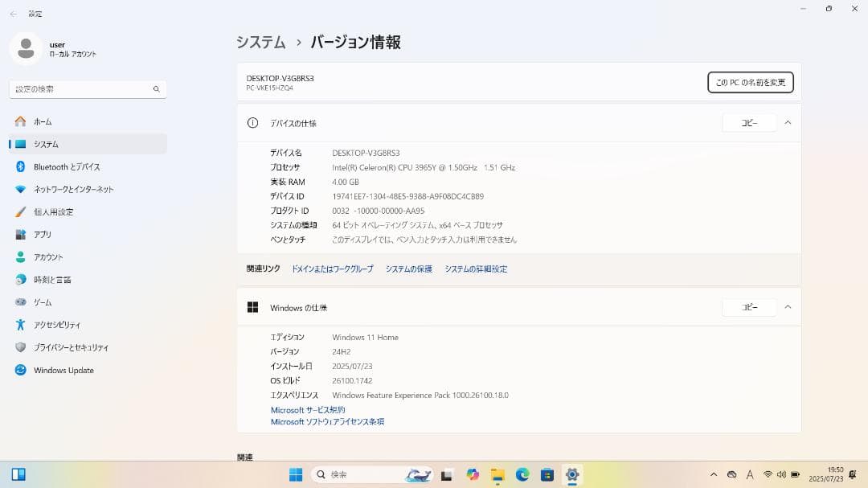Go to ネットワークとインターネット settings
Image resolution: width=868 pixels, height=488 pixels.
coord(88,190)
